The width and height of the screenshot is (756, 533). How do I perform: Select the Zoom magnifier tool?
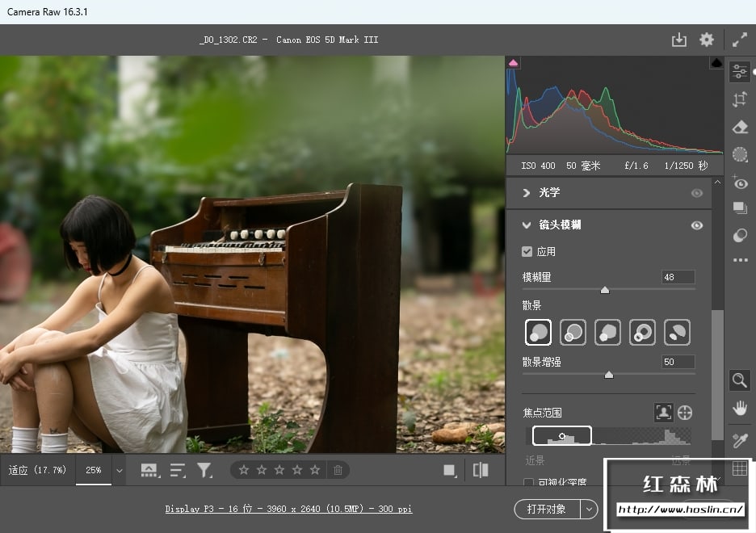[x=740, y=380]
